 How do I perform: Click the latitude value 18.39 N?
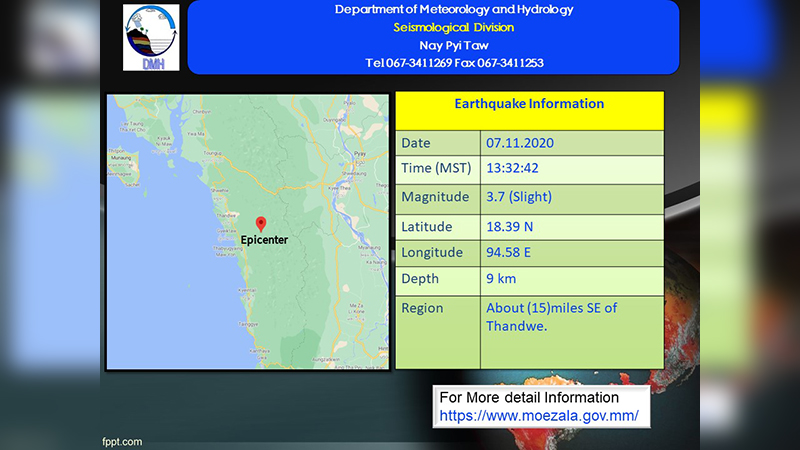point(509,227)
